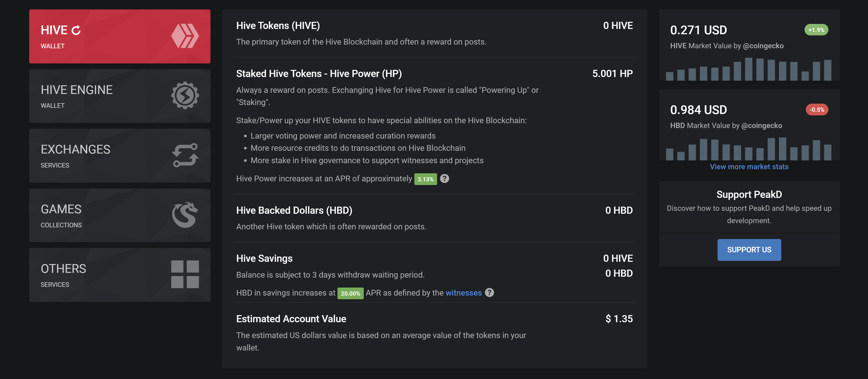Switch to the HIVE ENGINE wallet

[120, 96]
